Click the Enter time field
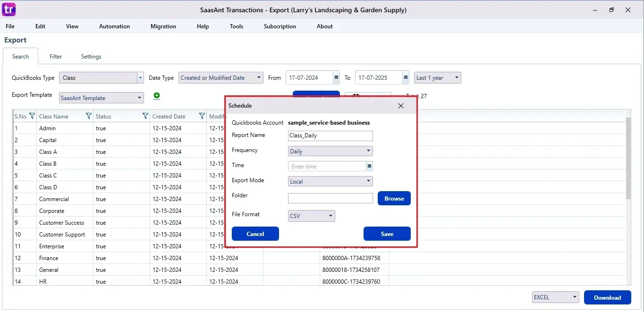The height and width of the screenshot is (312, 644). 327,166
